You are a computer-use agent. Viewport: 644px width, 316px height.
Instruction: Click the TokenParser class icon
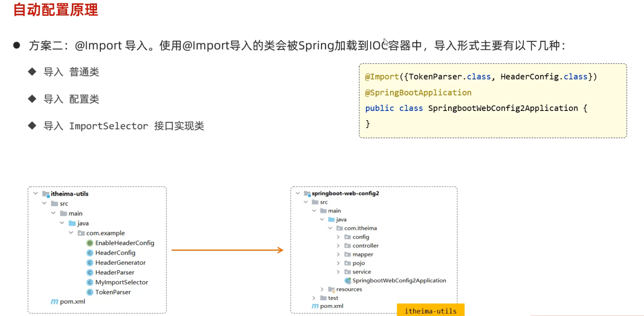[x=89, y=292]
